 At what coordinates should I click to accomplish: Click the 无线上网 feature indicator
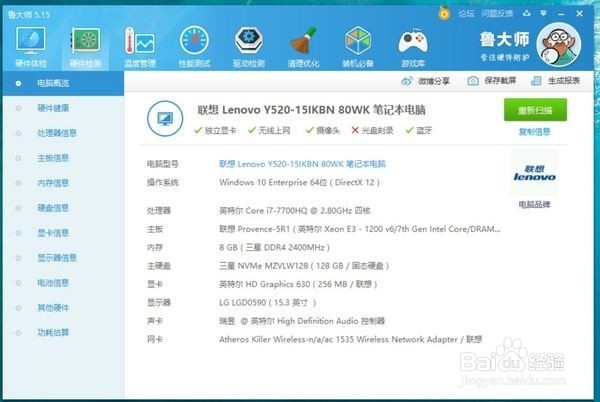[269, 130]
